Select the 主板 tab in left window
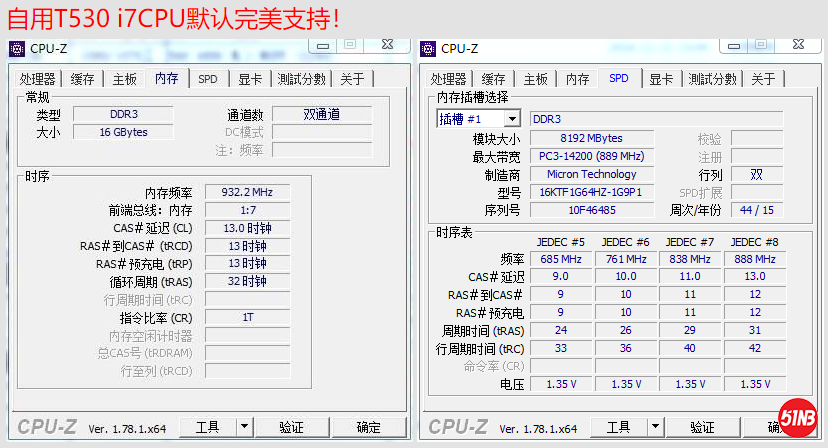The image size is (828, 448). point(125,79)
